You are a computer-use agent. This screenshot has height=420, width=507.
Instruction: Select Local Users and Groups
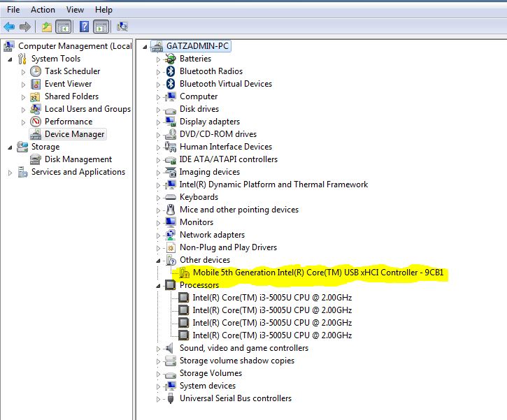(x=87, y=109)
